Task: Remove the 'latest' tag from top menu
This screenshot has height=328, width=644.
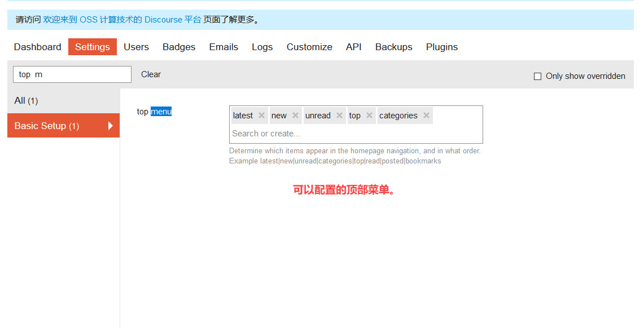Action: [261, 116]
